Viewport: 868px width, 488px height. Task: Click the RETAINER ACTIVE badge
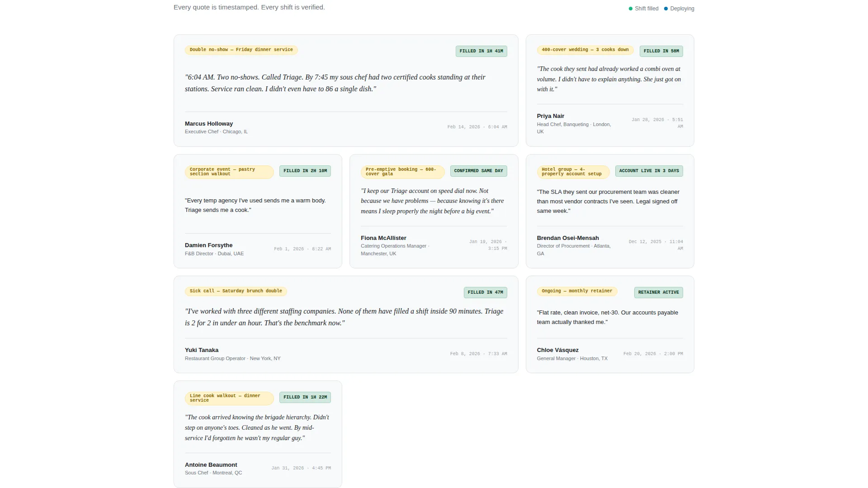pyautogui.click(x=658, y=292)
